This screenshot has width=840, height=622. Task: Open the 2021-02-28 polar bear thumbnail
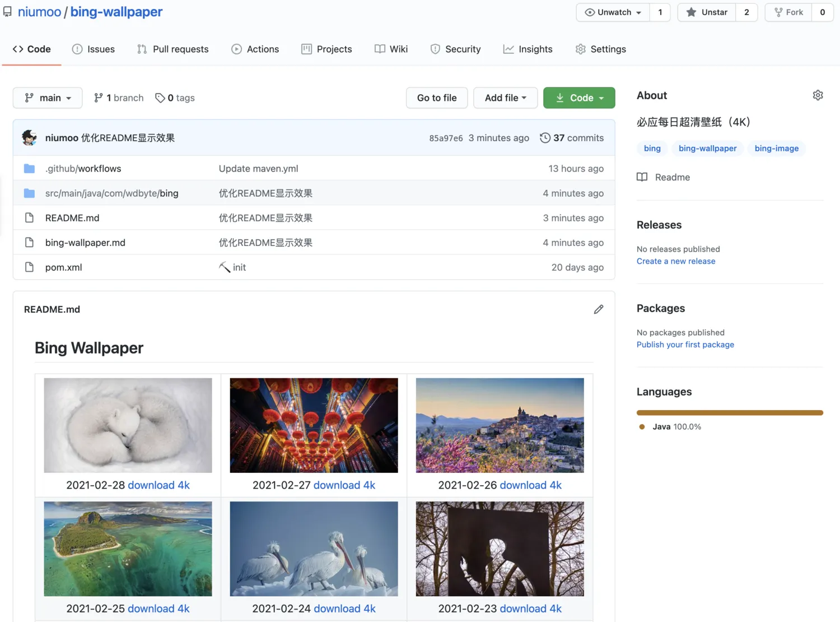(128, 425)
